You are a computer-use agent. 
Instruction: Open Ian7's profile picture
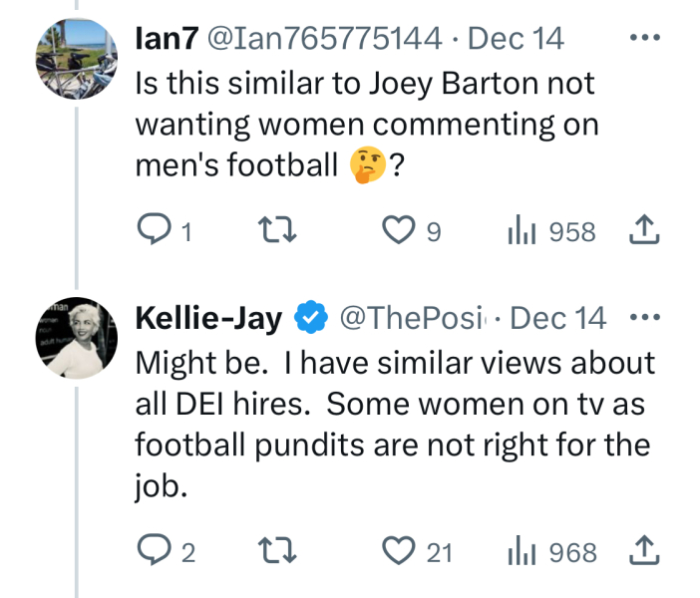77,59
